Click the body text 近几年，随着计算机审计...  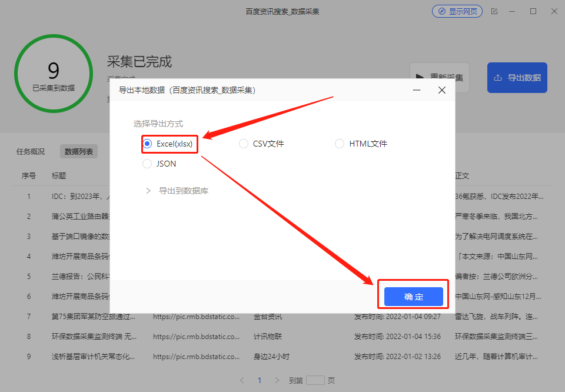coord(497,357)
